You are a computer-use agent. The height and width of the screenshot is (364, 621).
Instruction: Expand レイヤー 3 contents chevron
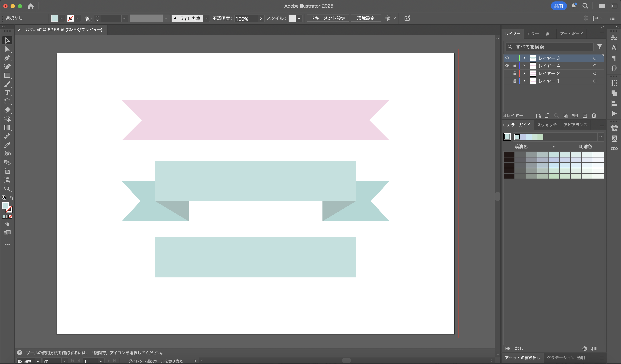point(524,58)
